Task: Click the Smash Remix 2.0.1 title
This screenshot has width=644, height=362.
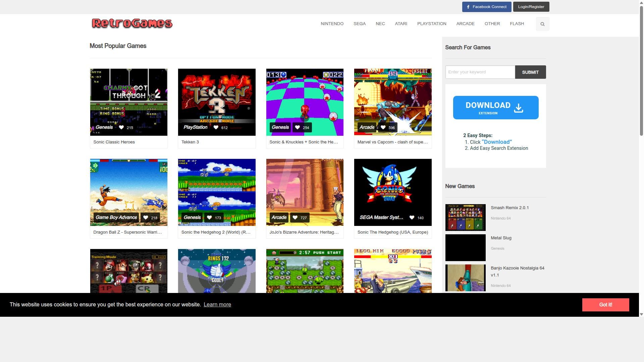Action: (509, 208)
